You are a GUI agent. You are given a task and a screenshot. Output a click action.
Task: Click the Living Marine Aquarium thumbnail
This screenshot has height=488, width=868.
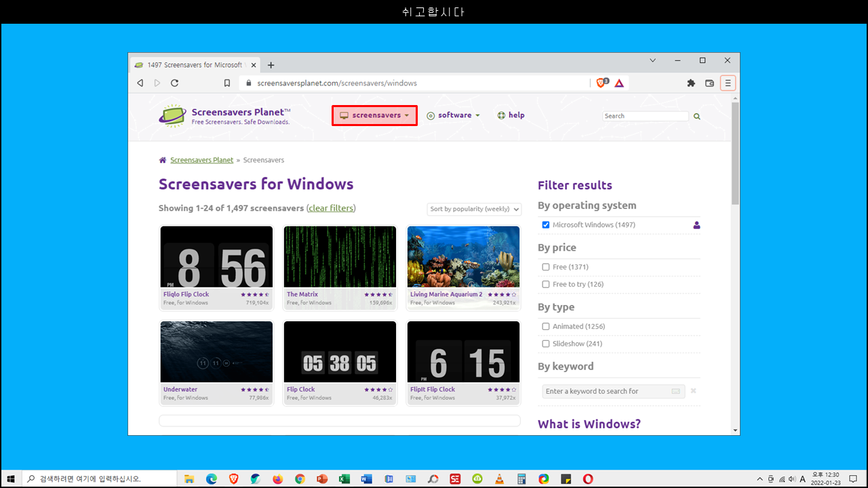click(x=463, y=257)
